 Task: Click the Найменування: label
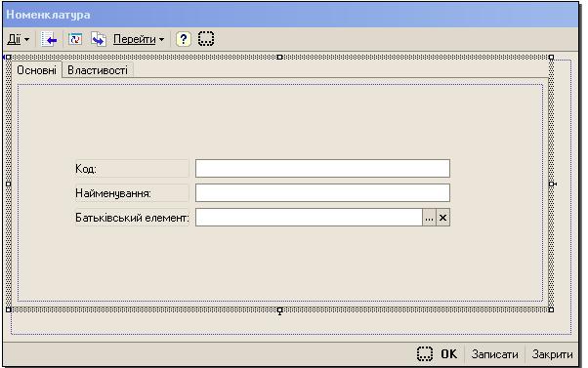click(x=113, y=193)
